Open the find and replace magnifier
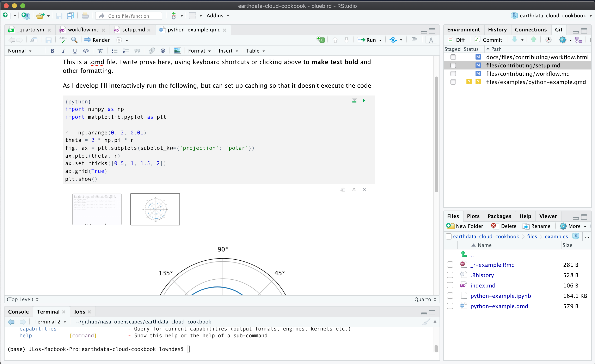 coord(74,40)
